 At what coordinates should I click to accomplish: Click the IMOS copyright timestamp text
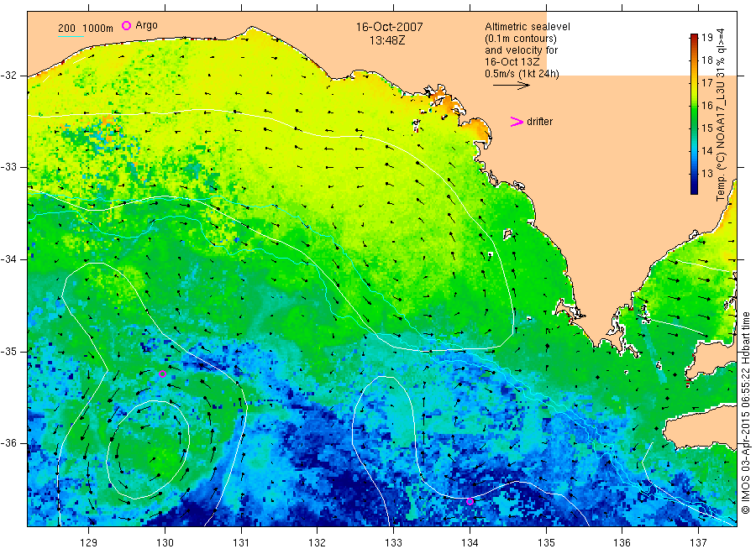(746, 412)
